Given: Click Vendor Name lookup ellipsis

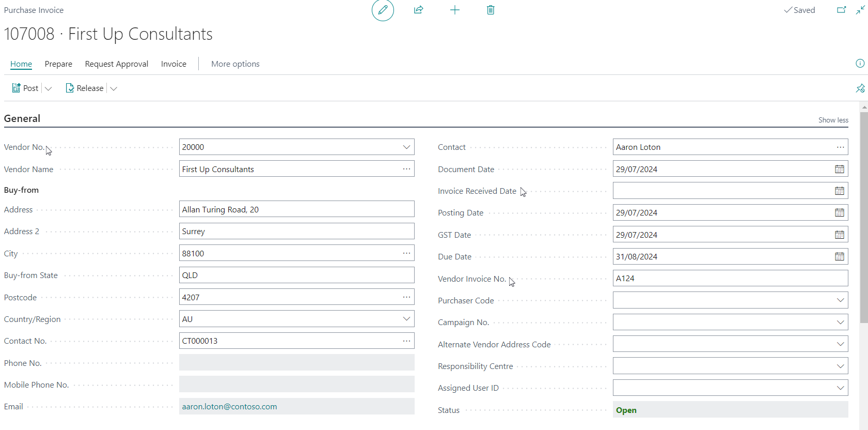Looking at the screenshot, I should tap(406, 169).
